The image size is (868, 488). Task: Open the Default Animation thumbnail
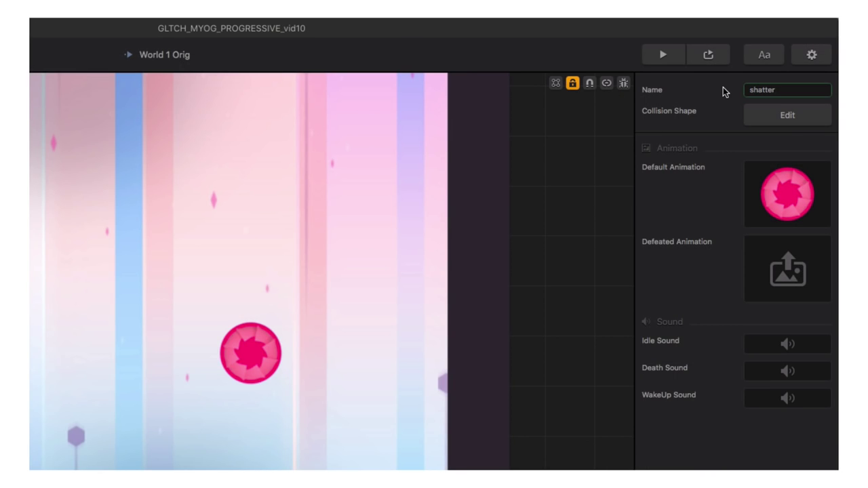[x=787, y=195]
